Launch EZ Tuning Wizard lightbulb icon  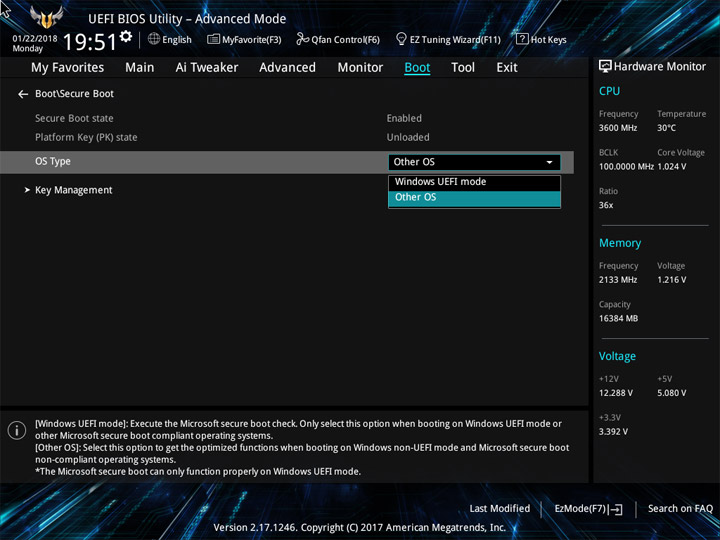click(x=401, y=39)
